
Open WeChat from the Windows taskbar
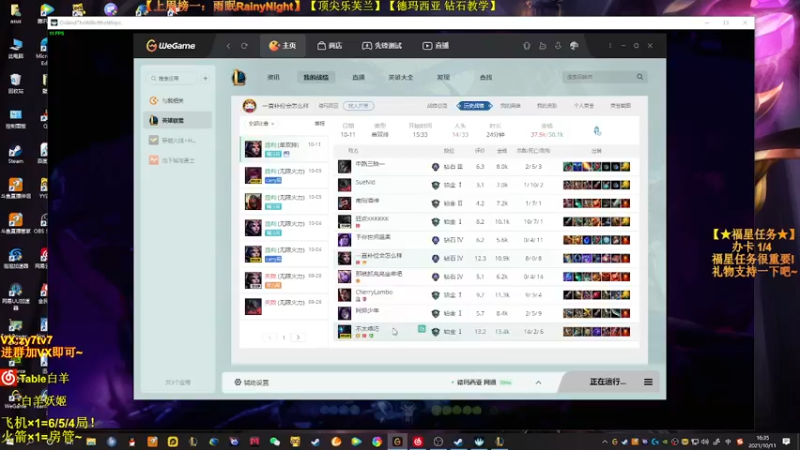point(275,441)
